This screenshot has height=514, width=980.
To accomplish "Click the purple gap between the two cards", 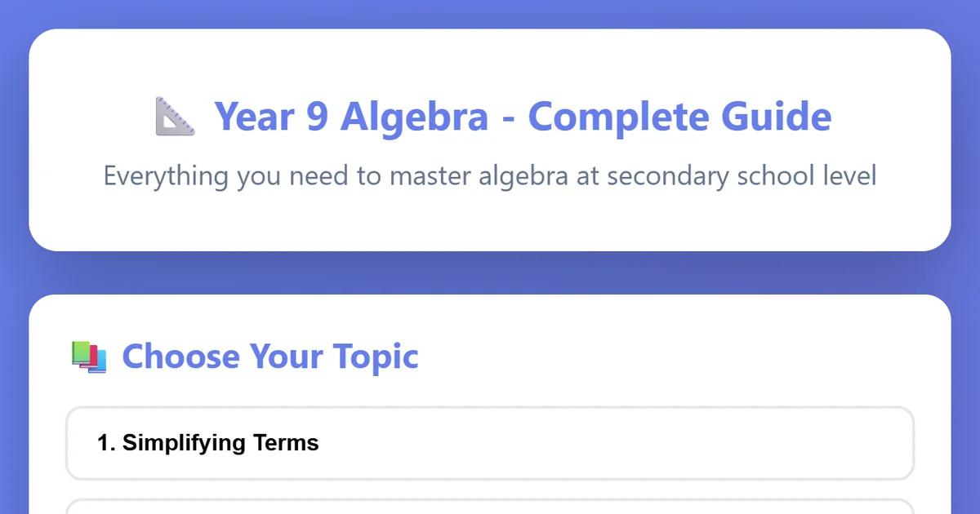I will (x=490, y=273).
